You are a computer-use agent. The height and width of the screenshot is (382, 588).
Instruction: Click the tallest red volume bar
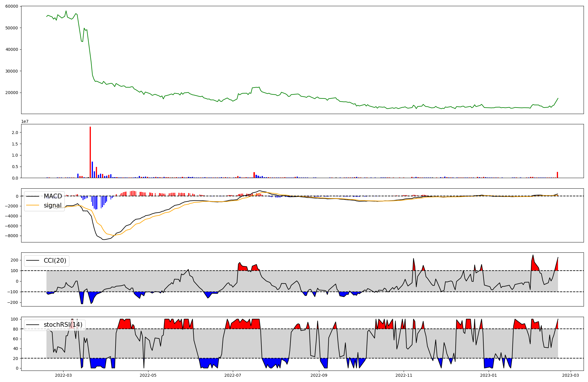coord(90,153)
